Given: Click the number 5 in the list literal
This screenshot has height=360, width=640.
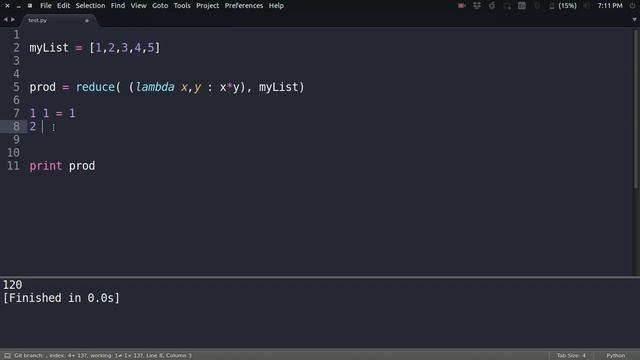Looking at the screenshot, I should click(x=151, y=48).
